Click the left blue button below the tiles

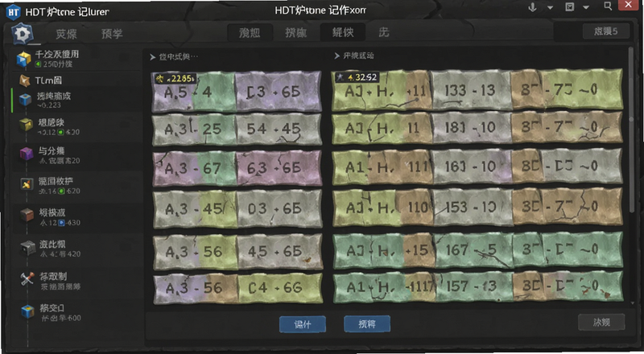click(x=303, y=324)
